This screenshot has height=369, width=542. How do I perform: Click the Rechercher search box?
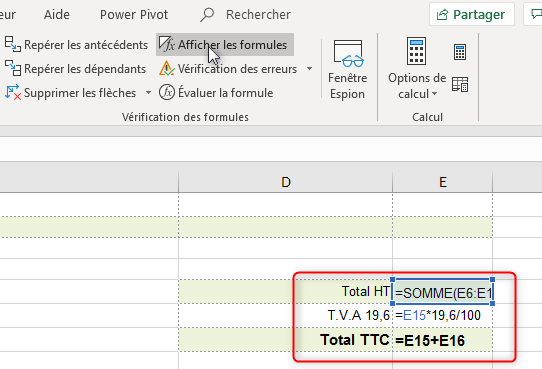(x=246, y=15)
